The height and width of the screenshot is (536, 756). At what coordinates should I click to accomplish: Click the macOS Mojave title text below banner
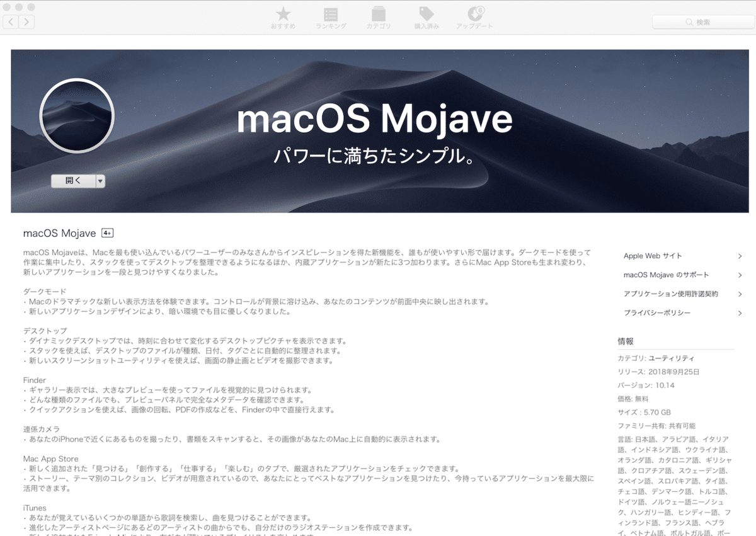tap(59, 233)
